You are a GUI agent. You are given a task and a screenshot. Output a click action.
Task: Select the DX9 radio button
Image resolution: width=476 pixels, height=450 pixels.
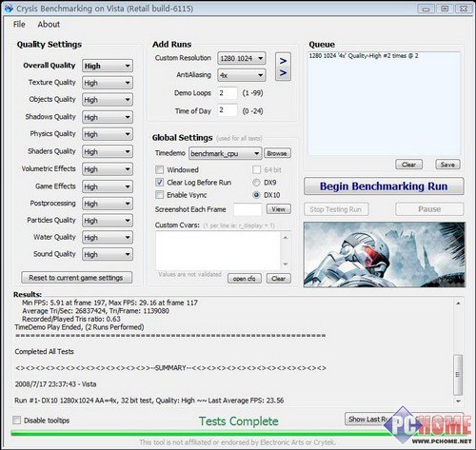click(x=256, y=183)
